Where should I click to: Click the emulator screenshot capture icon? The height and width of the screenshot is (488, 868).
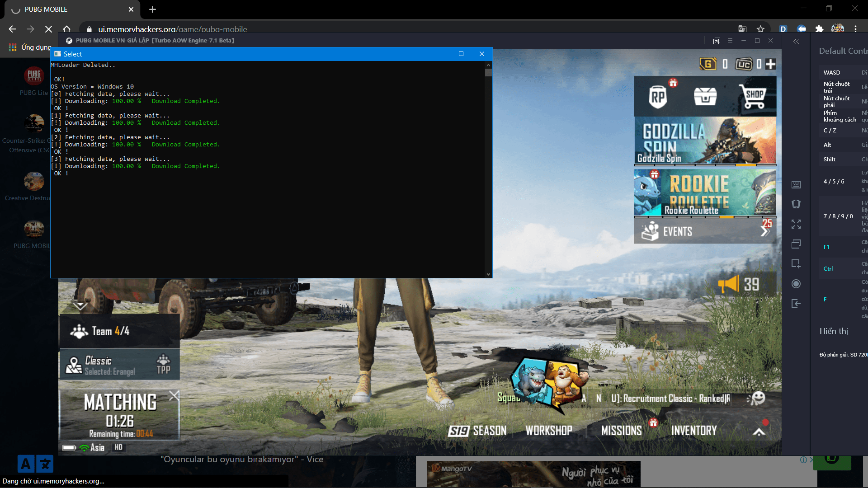[796, 264]
